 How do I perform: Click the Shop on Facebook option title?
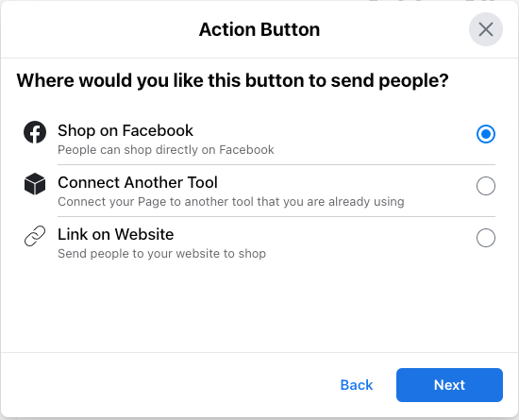point(126,130)
